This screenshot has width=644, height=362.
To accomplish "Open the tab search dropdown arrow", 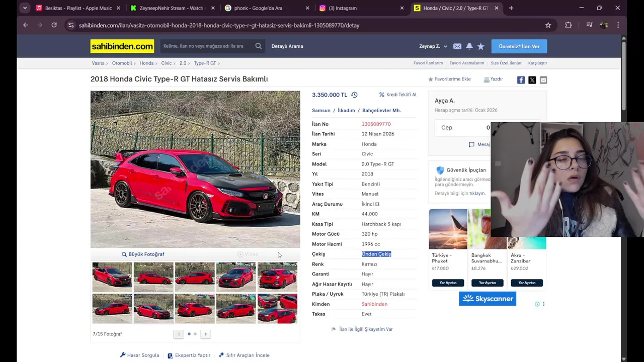I will pyautogui.click(x=25, y=8).
